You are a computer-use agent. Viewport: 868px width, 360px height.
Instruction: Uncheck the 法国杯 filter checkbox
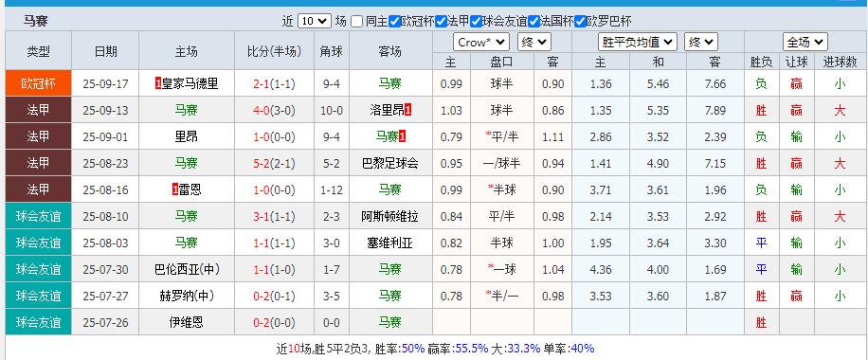(533, 22)
